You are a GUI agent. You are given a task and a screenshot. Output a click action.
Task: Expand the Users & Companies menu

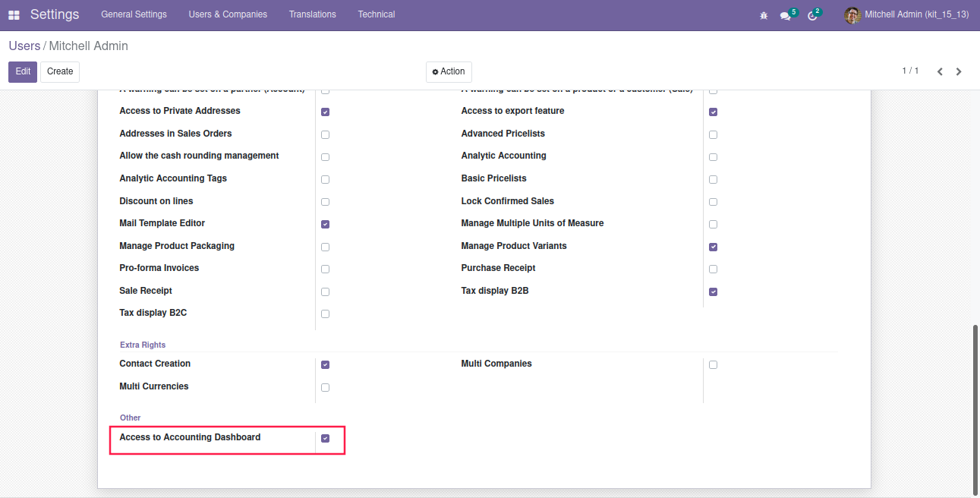click(228, 14)
